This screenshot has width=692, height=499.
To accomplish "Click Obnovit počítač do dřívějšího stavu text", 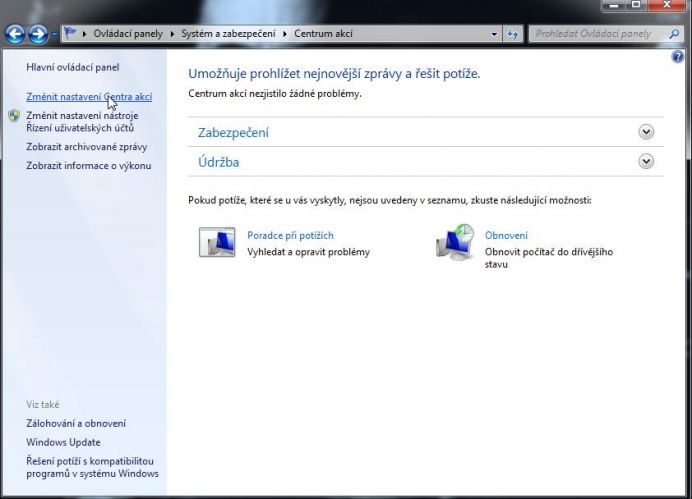I will click(549, 259).
